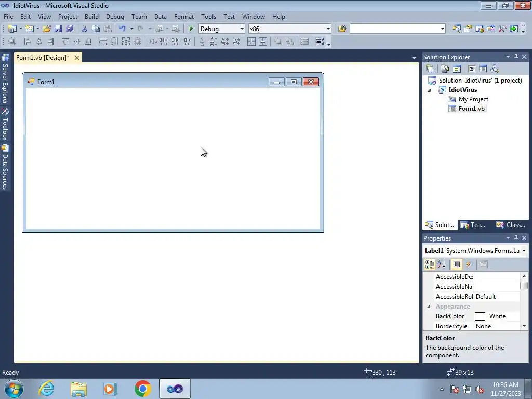Click the Align Lefts layout icon
The width and height of the screenshot is (532, 399).
coord(28,42)
